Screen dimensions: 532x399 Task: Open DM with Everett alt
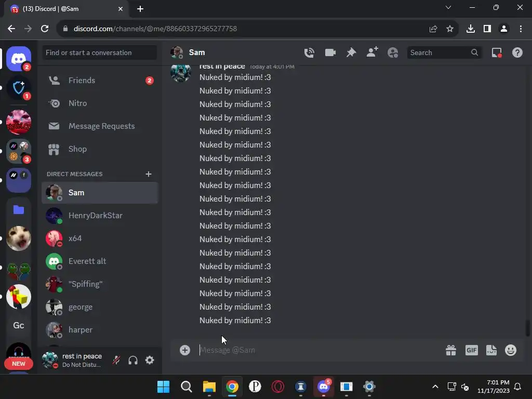(x=100, y=261)
